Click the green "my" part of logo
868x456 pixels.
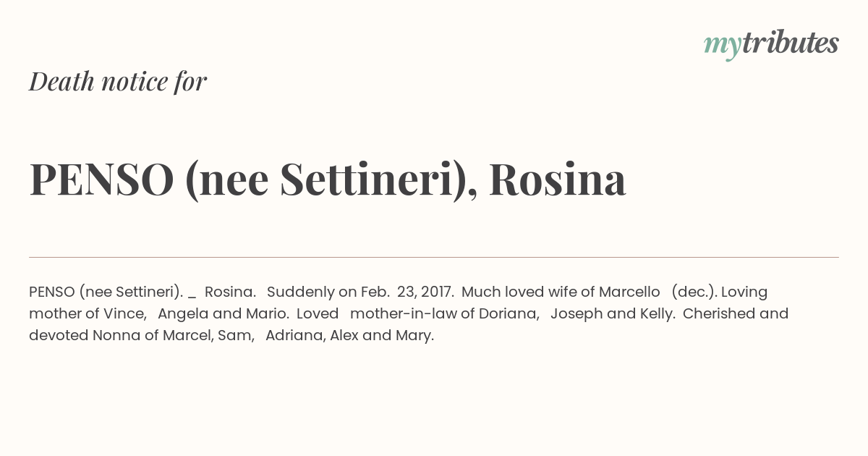click(723, 47)
